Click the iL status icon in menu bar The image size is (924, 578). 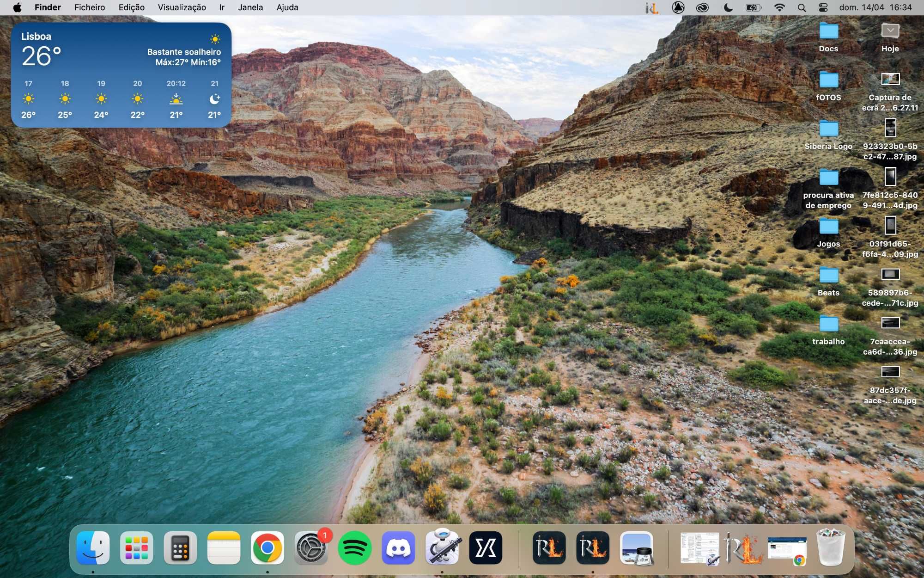click(652, 7)
